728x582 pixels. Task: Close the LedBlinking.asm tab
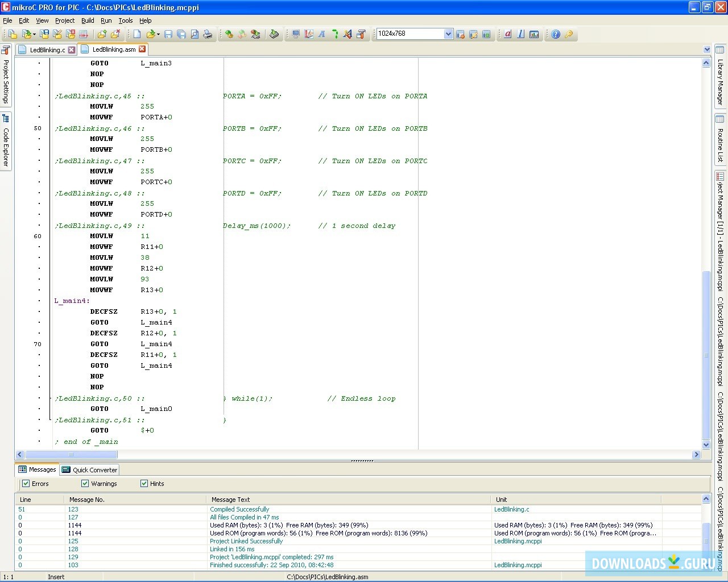142,49
